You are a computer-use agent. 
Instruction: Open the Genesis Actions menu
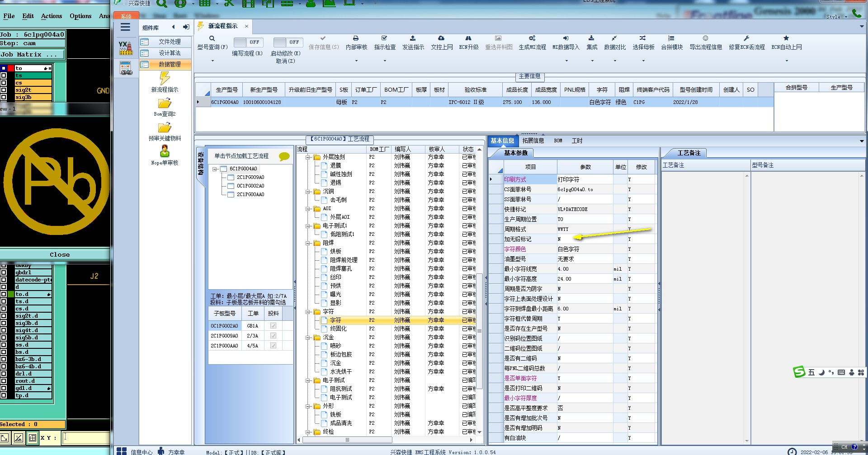pos(52,16)
